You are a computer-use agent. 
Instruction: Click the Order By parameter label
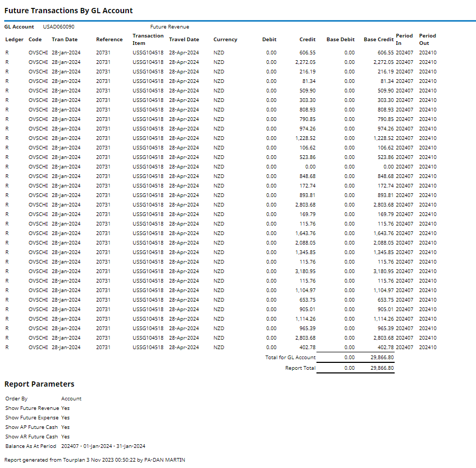pos(16,398)
